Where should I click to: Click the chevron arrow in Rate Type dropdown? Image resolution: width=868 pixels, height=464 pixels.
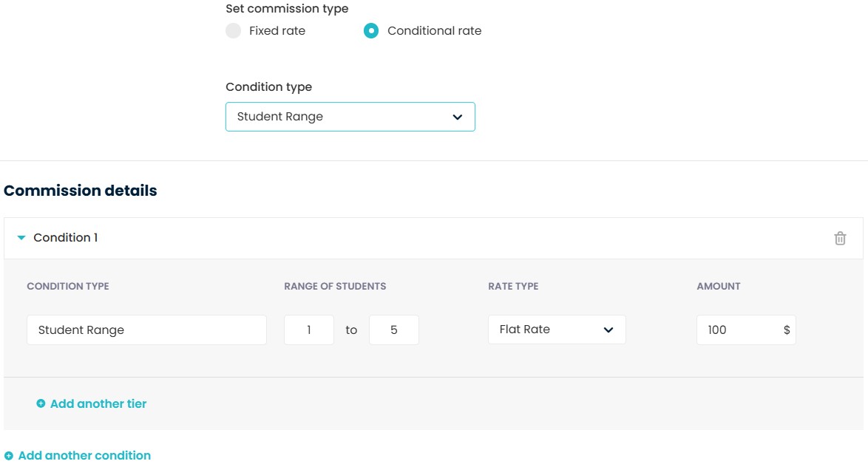pos(608,330)
